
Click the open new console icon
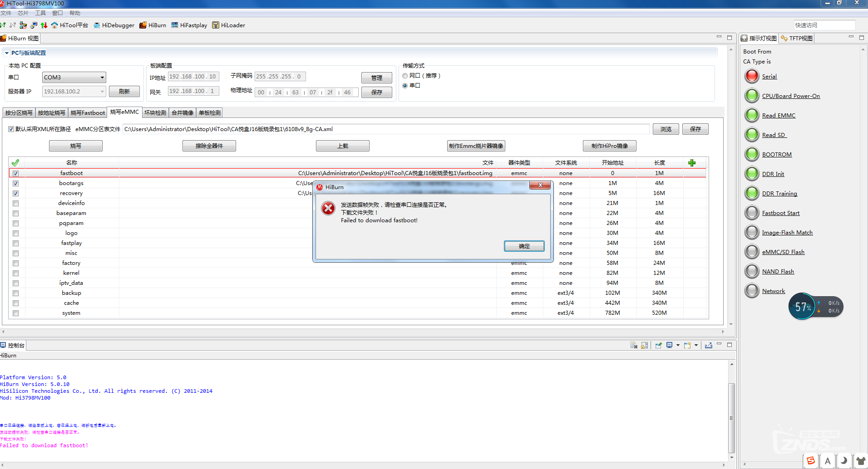[687, 345]
